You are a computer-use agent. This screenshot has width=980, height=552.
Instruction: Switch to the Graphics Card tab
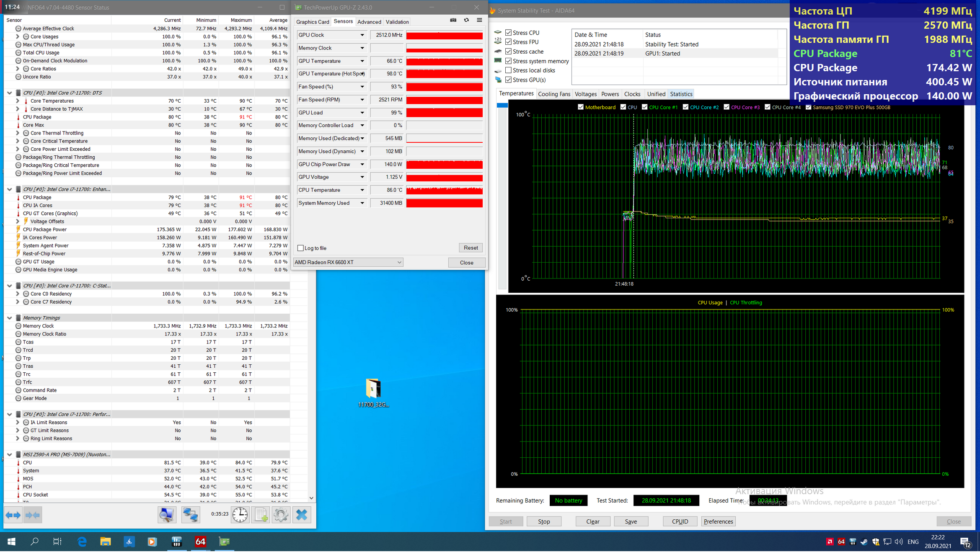click(x=312, y=22)
